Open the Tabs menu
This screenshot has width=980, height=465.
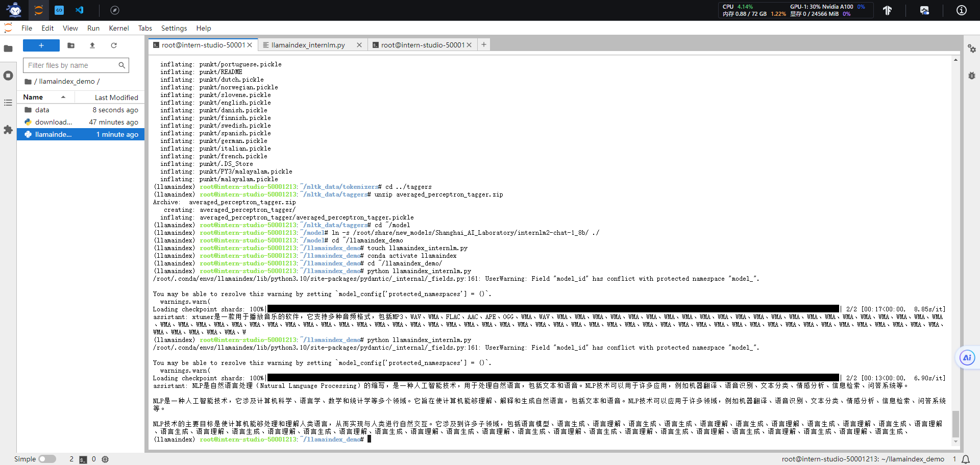click(x=145, y=28)
